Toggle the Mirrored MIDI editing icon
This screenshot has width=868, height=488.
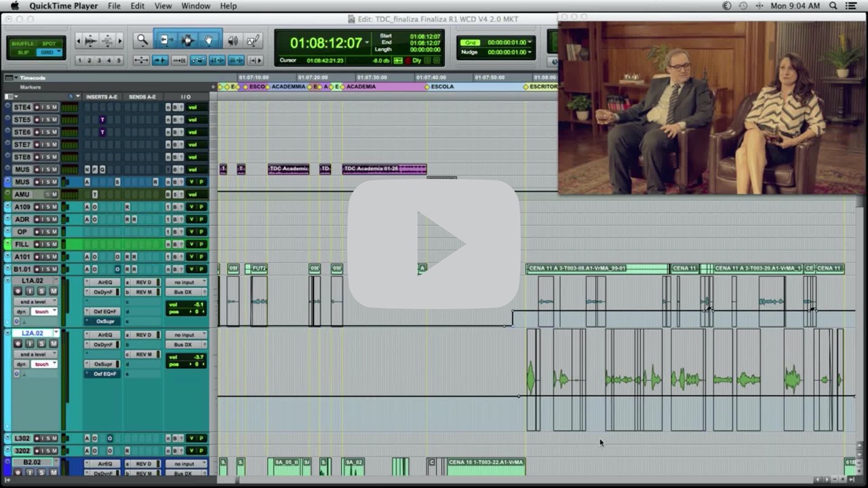click(179, 60)
